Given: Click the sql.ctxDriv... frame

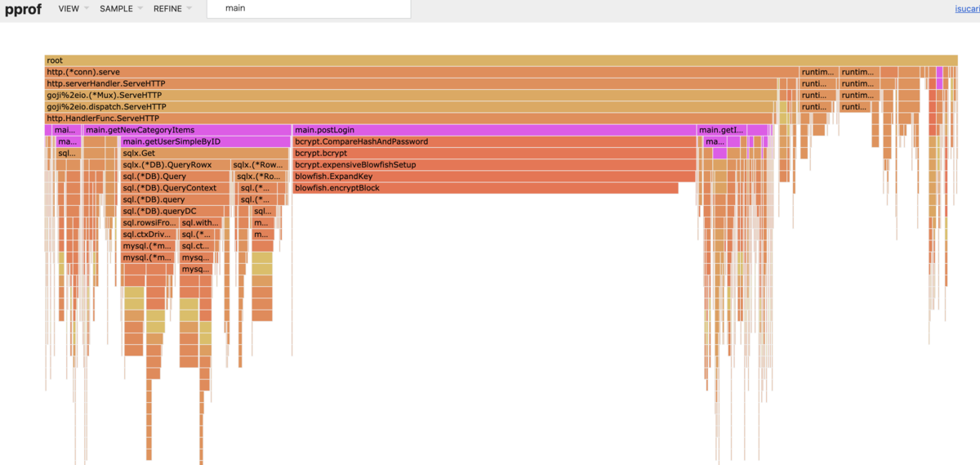Looking at the screenshot, I should [x=148, y=235].
